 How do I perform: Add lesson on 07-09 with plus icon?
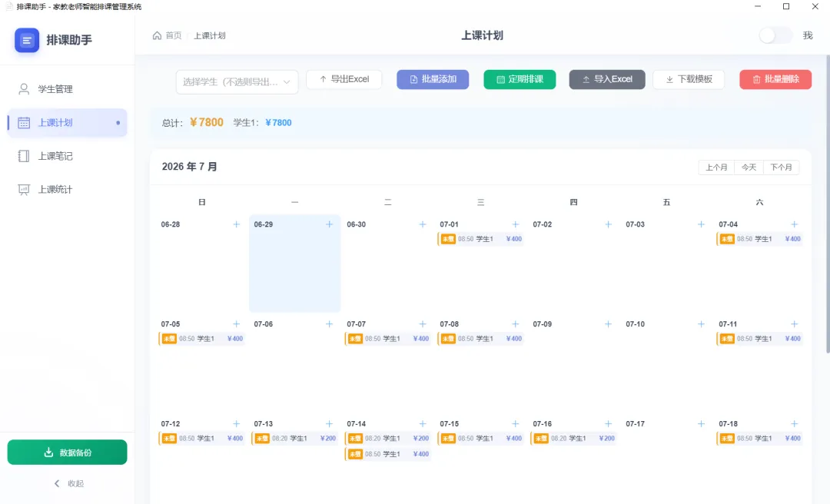(x=608, y=324)
